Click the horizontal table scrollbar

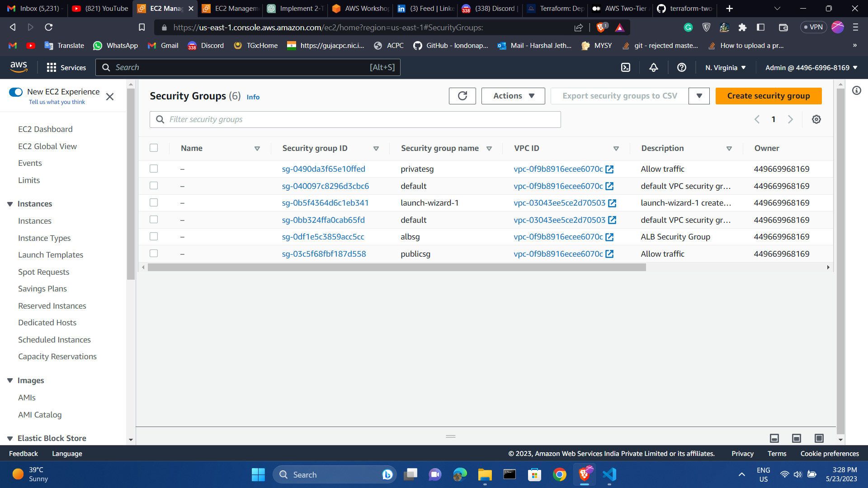tap(396, 267)
